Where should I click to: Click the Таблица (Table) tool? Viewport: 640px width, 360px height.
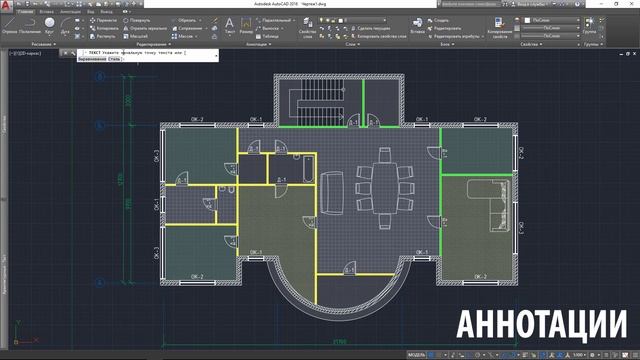click(x=267, y=36)
